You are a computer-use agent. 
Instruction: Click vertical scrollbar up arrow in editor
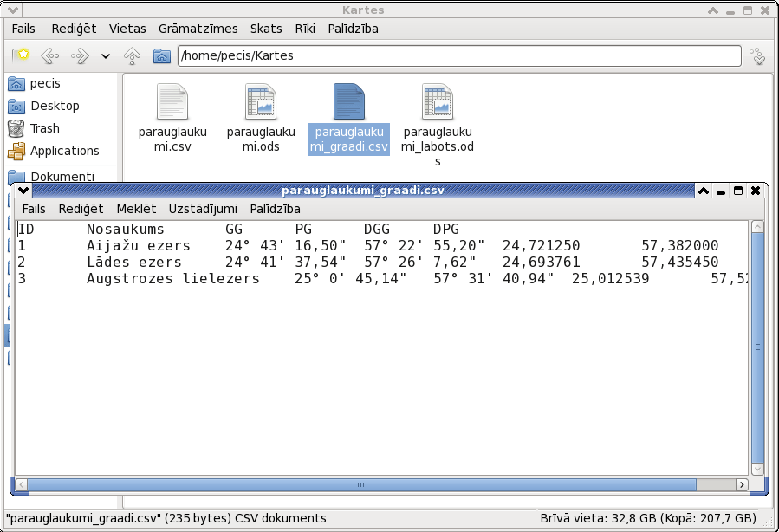point(757,227)
